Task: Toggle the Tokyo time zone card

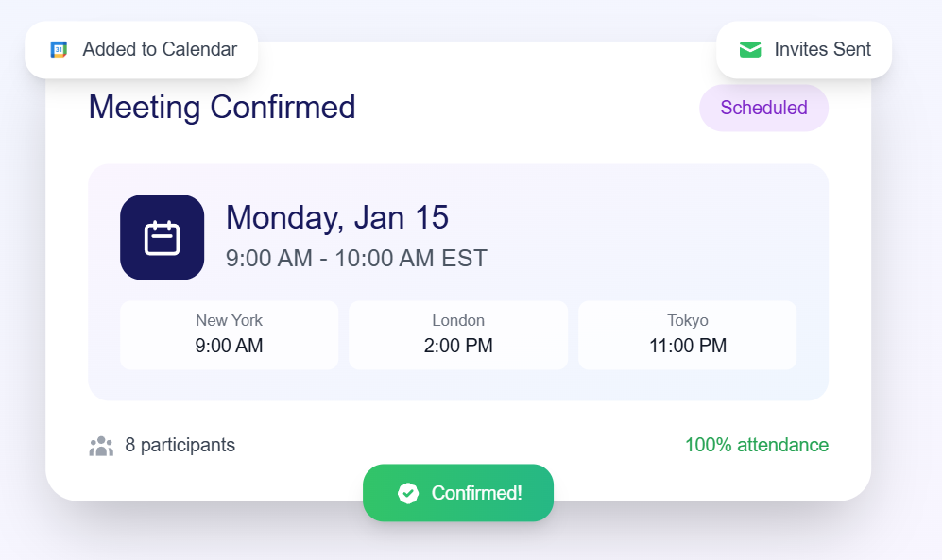Action: (687, 334)
